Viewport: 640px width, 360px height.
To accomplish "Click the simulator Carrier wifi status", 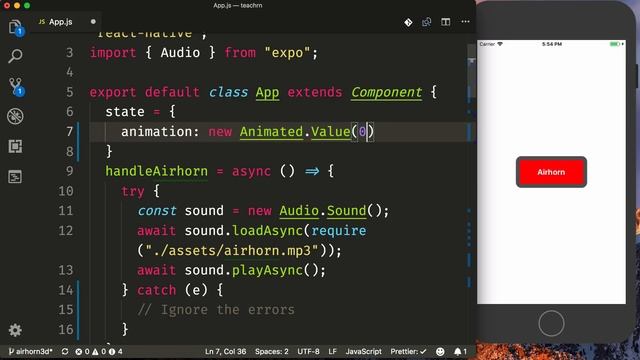I will (491, 44).
